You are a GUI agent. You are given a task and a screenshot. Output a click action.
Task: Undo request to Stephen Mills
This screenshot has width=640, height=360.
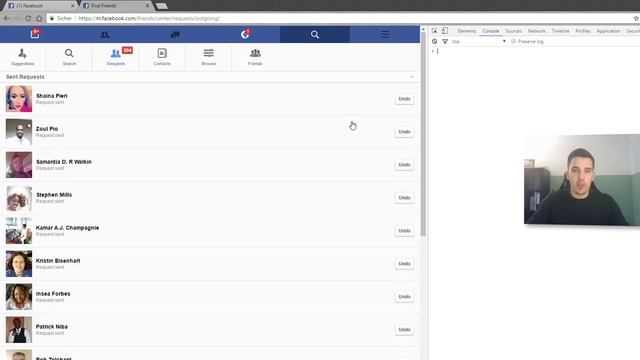[x=404, y=198]
